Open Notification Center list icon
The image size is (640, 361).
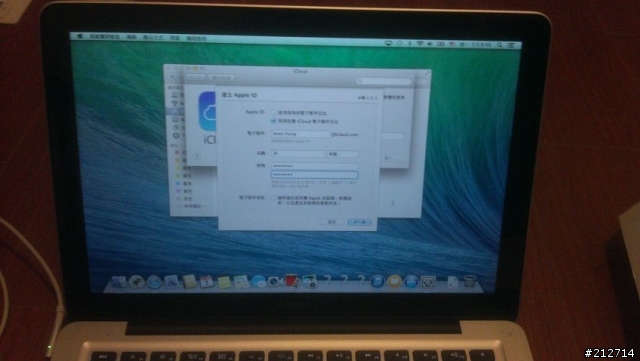511,45
